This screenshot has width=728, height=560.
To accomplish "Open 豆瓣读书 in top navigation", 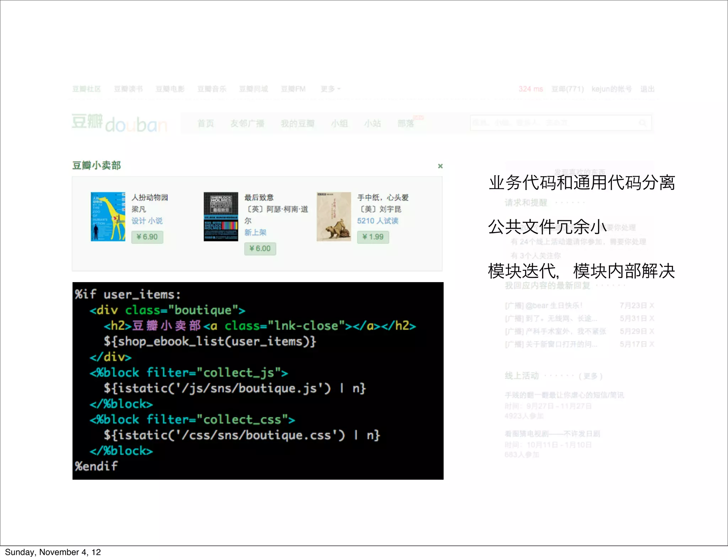I will coord(128,89).
